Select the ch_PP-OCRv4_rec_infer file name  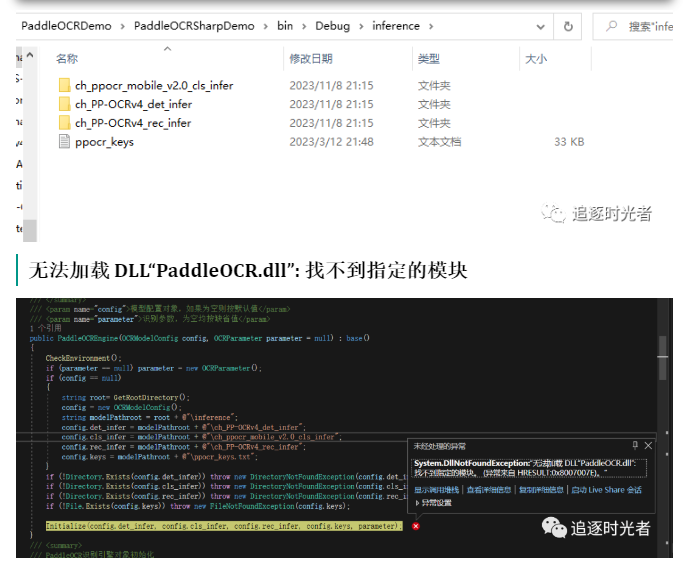133,123
